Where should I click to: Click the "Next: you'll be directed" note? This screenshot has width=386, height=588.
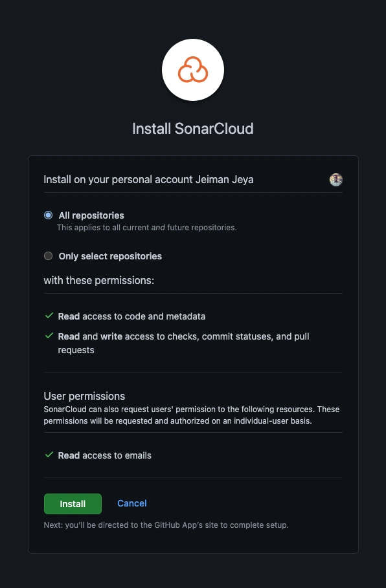[166, 525]
